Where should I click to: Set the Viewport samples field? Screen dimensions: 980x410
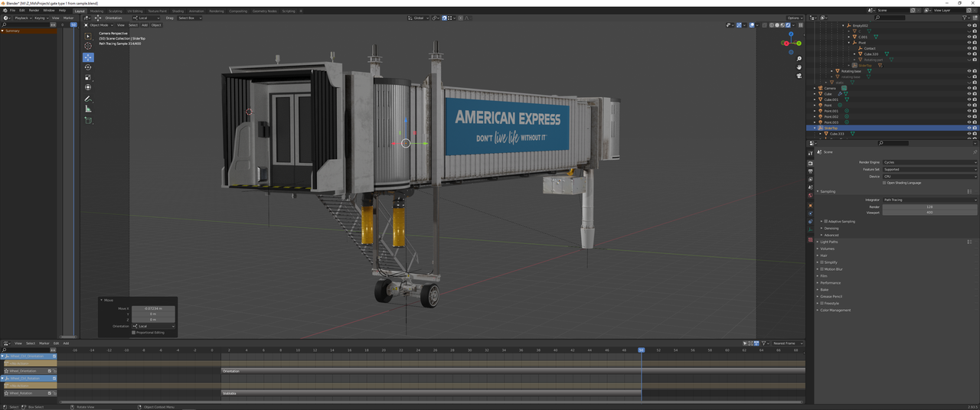click(929, 213)
